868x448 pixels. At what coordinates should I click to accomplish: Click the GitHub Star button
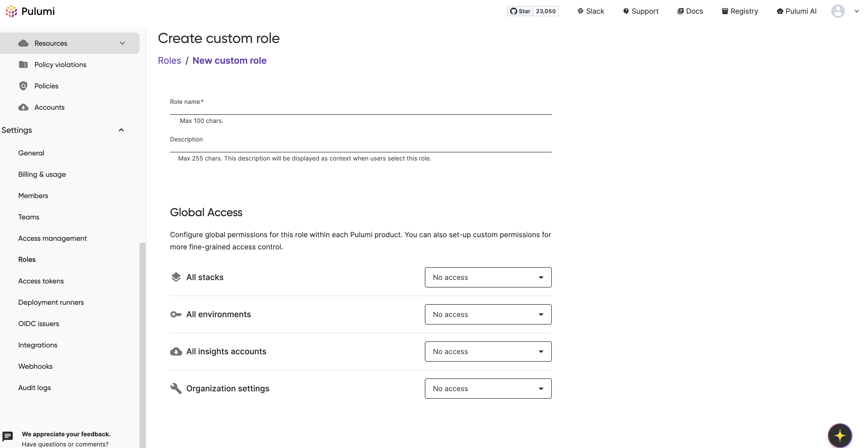click(x=520, y=11)
